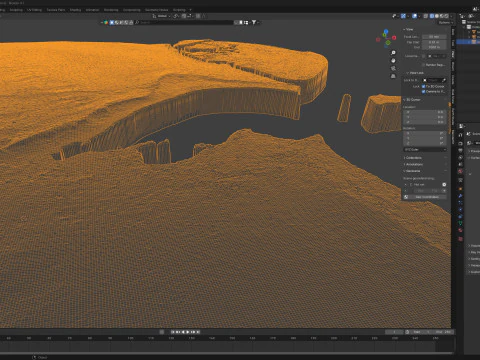Image resolution: width=480 pixels, height=360 pixels.
Task: Open the Modifiers wrench properties tab
Action: click(460, 196)
